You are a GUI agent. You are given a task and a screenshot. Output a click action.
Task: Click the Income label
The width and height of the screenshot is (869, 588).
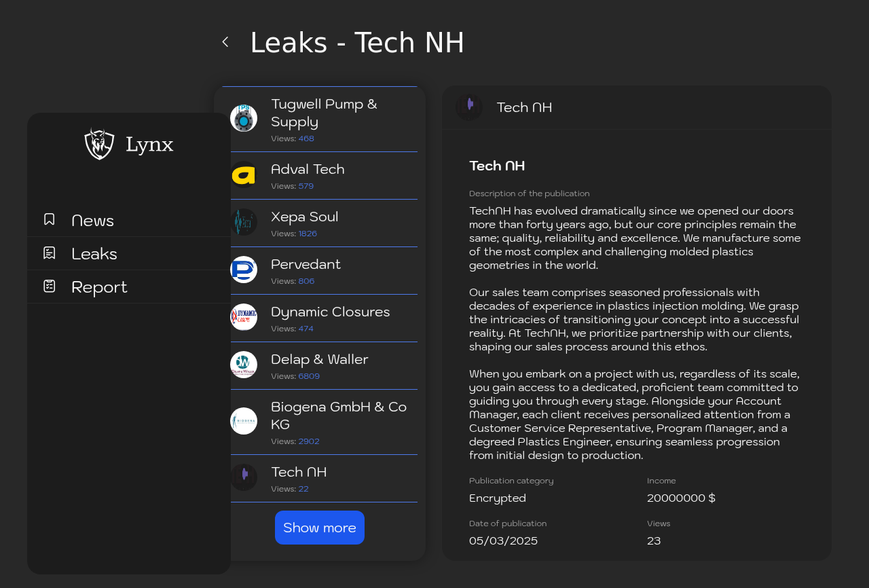click(x=661, y=481)
